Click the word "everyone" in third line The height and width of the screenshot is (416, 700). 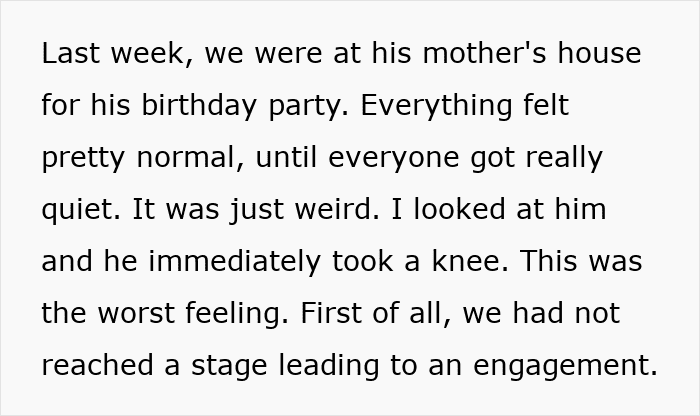pos(393,158)
